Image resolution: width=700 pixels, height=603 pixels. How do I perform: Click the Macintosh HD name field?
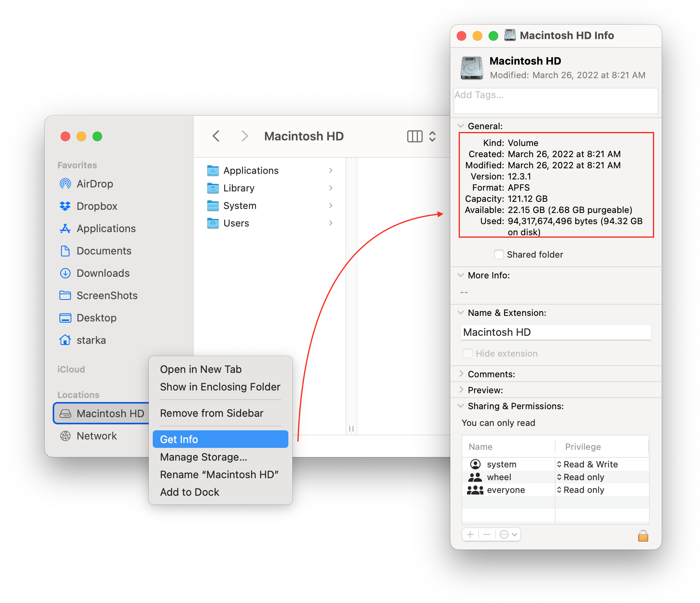[x=556, y=332]
